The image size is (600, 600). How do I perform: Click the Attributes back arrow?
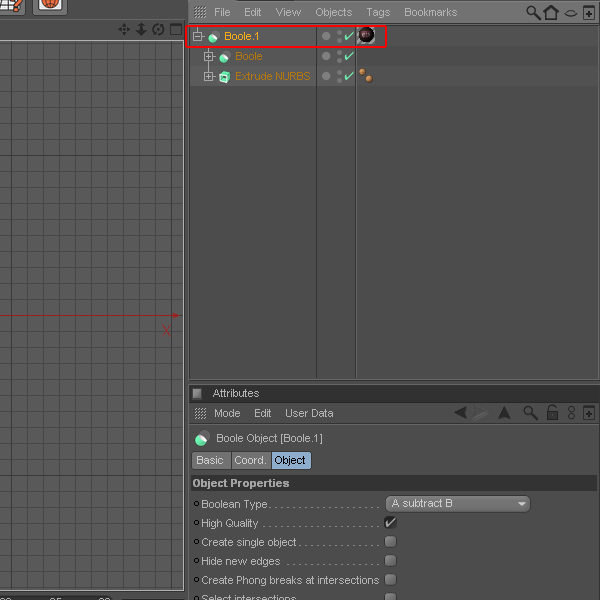(460, 412)
